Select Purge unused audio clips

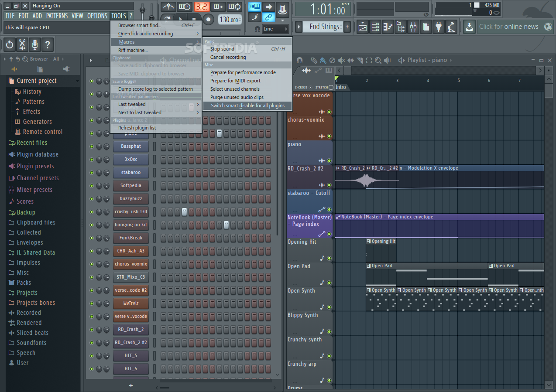[247, 97]
